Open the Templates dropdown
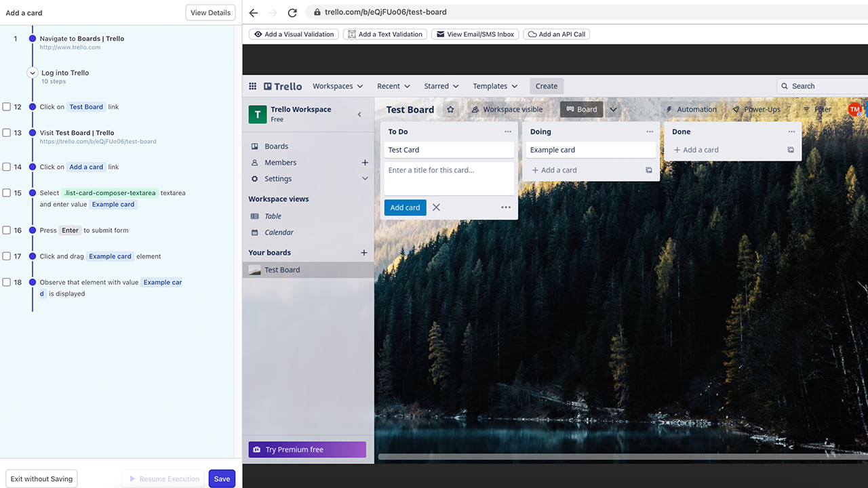Viewport: 868px width, 488px height. point(495,86)
